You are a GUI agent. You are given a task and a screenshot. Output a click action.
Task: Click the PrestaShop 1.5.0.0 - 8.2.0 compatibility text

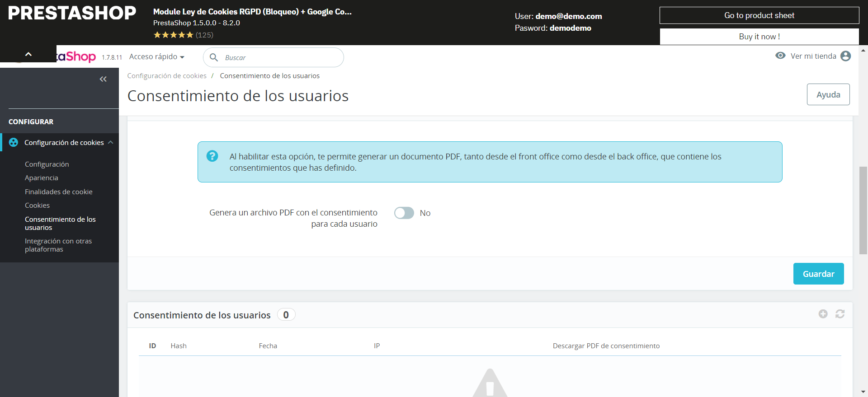click(x=197, y=23)
